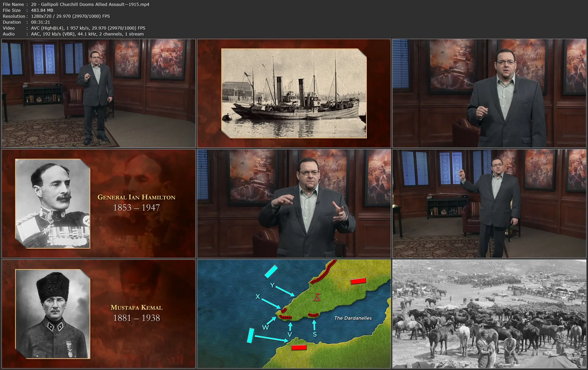Click the Audio label

coord(9,34)
